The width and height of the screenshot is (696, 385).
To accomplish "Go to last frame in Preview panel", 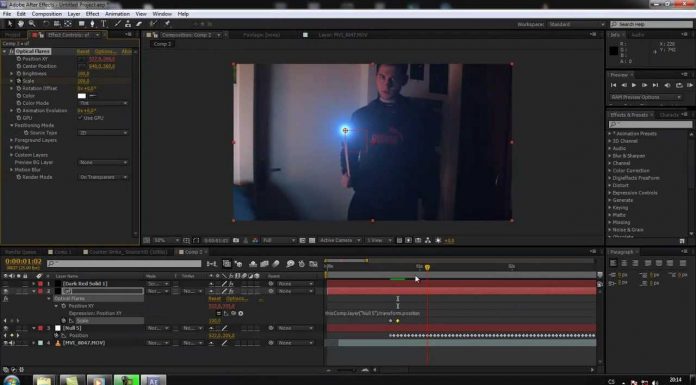I will 655,85.
